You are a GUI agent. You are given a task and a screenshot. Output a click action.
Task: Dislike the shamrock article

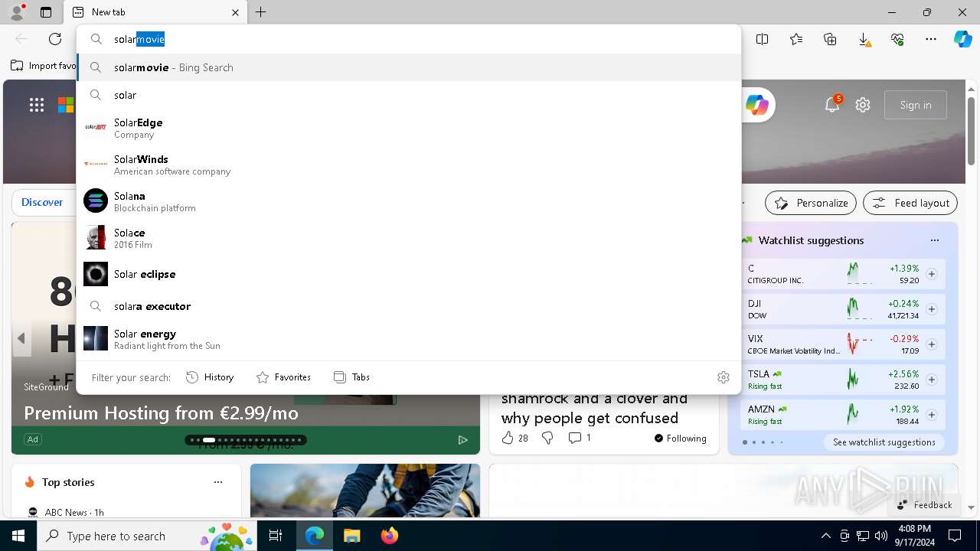point(547,438)
